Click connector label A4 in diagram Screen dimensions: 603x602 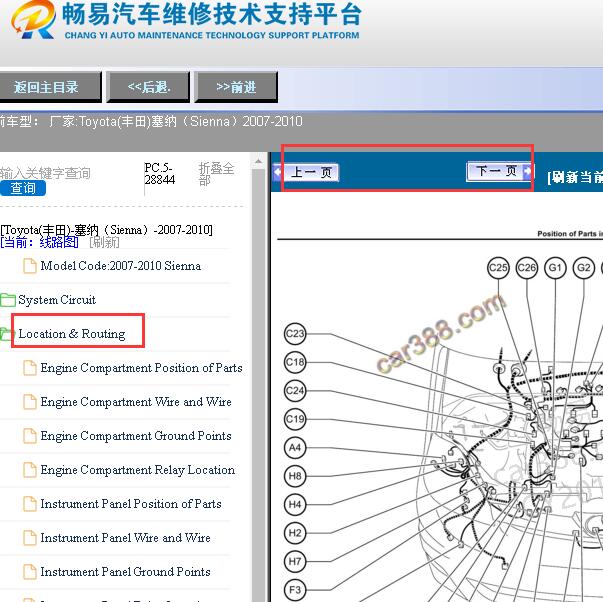[295, 447]
